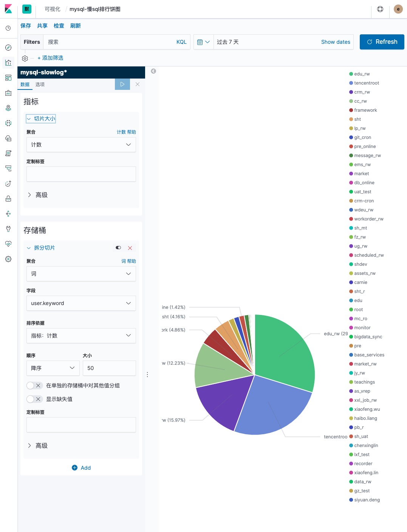Screen dimensions: 407x532
Task: Click tencentroot legend color dot
Action: click(351, 83)
